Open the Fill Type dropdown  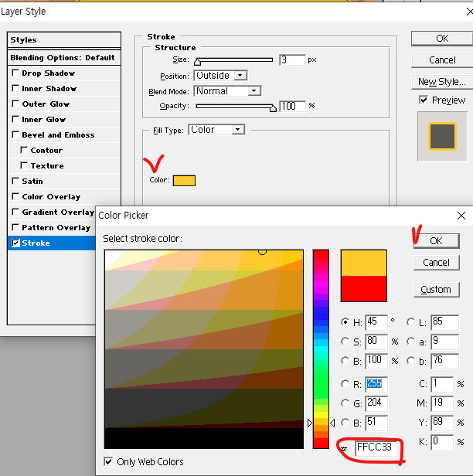point(216,130)
